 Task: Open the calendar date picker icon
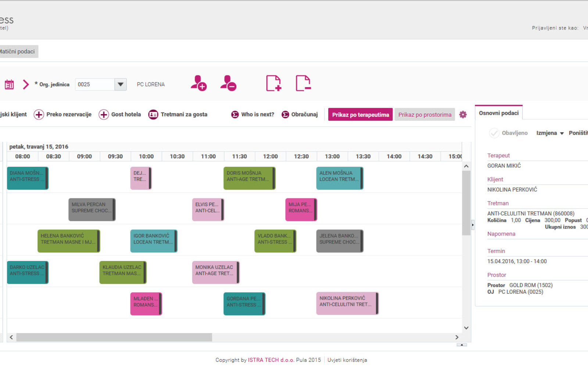[9, 85]
